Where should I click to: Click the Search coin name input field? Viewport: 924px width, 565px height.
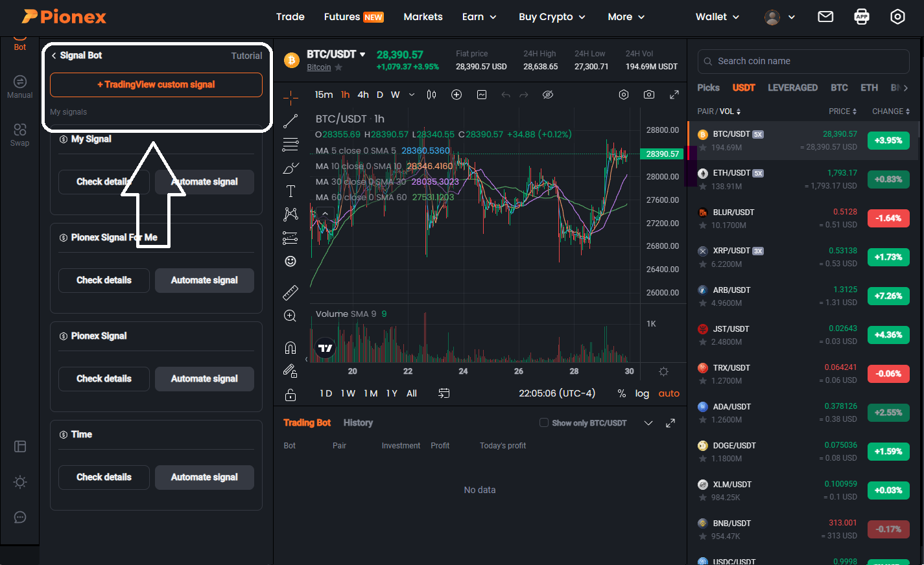point(803,61)
